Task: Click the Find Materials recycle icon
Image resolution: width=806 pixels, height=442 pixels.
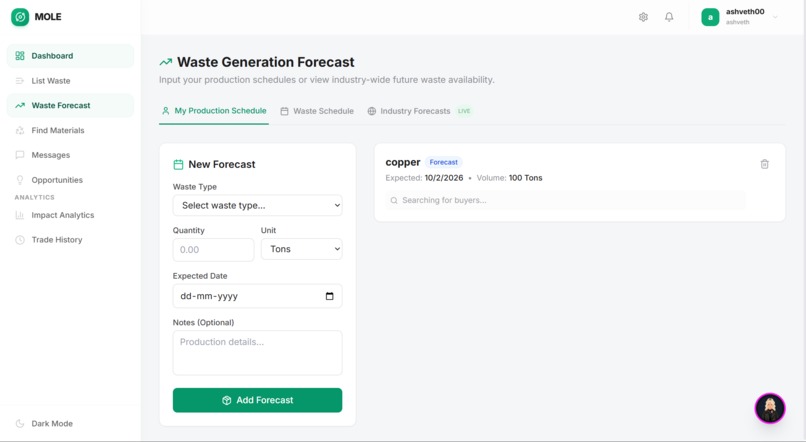Action: tap(20, 130)
